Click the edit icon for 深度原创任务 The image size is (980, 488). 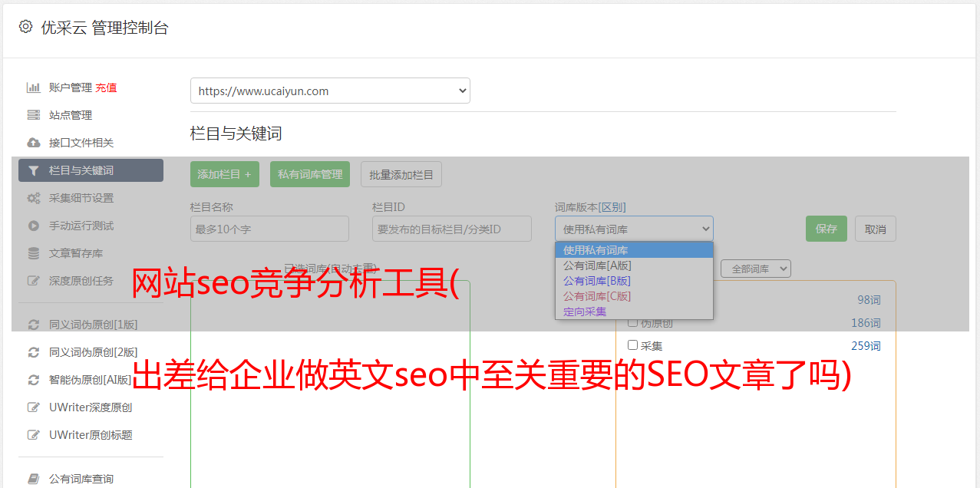(x=33, y=281)
